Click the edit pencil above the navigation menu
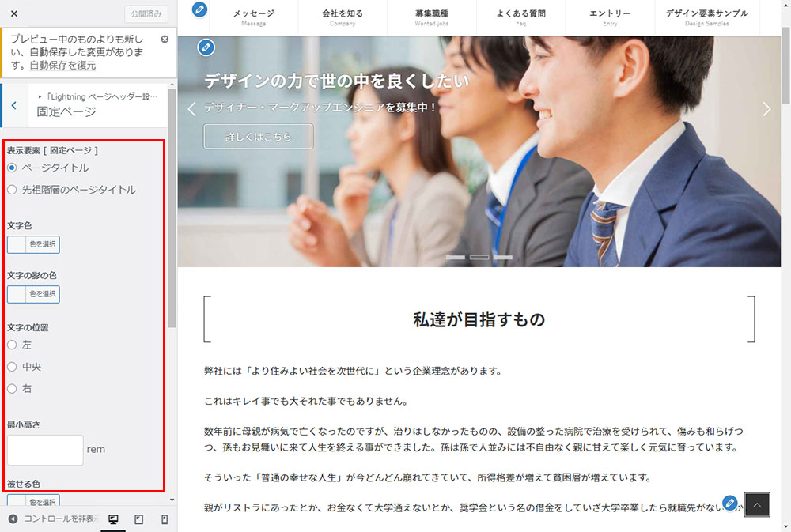This screenshot has height=532, width=791. pyautogui.click(x=200, y=9)
